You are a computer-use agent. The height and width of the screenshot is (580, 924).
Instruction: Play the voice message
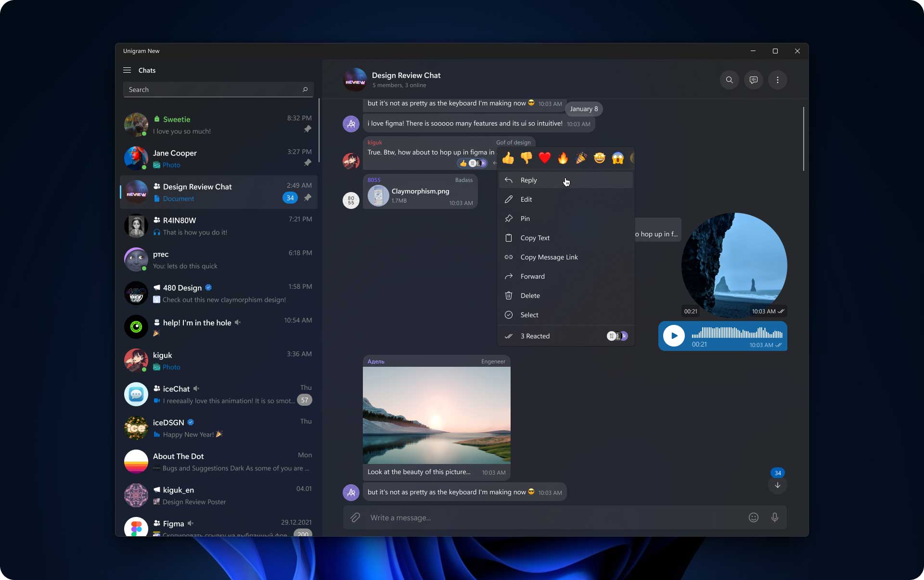click(674, 336)
